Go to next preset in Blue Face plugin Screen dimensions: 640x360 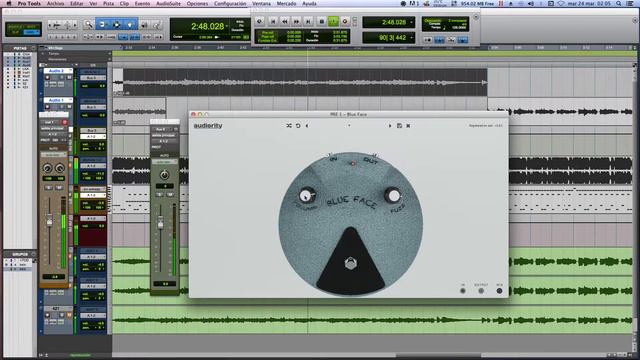pos(390,126)
